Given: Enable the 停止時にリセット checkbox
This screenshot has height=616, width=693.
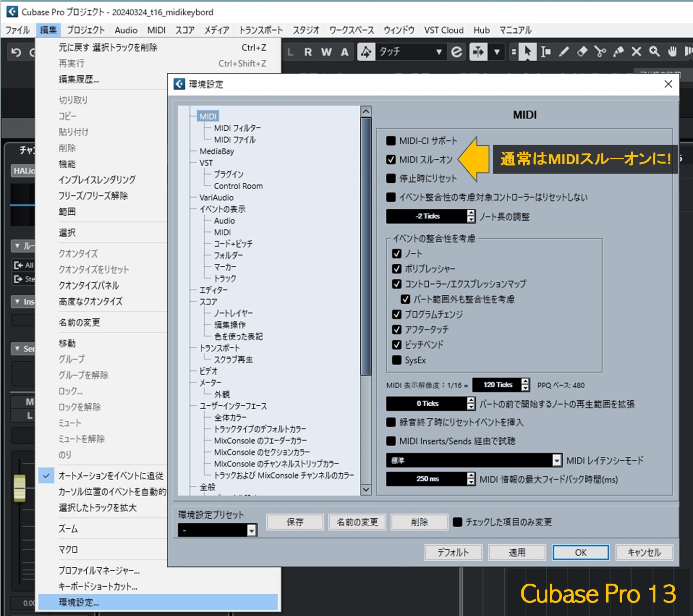Looking at the screenshot, I should click(x=391, y=178).
